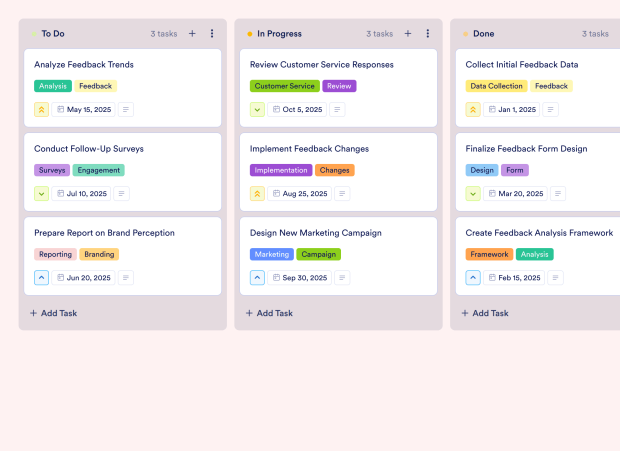
Task: Click the Implementation tag
Action: [x=281, y=170]
